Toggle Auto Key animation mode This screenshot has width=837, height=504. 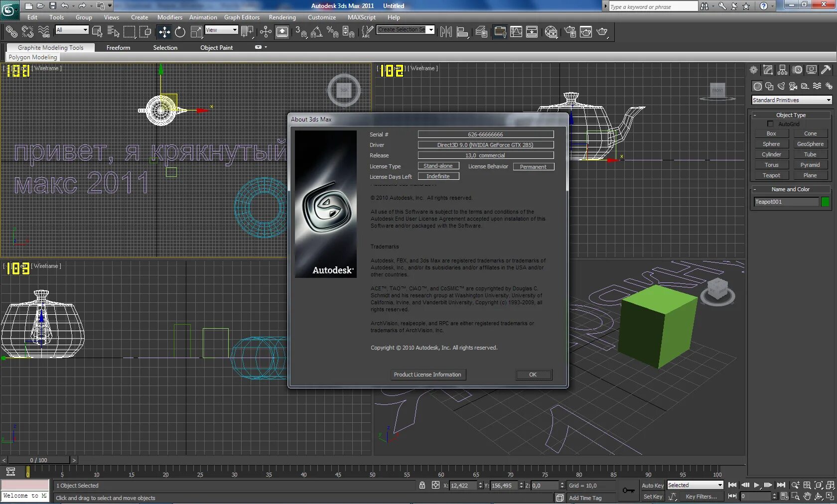[653, 486]
